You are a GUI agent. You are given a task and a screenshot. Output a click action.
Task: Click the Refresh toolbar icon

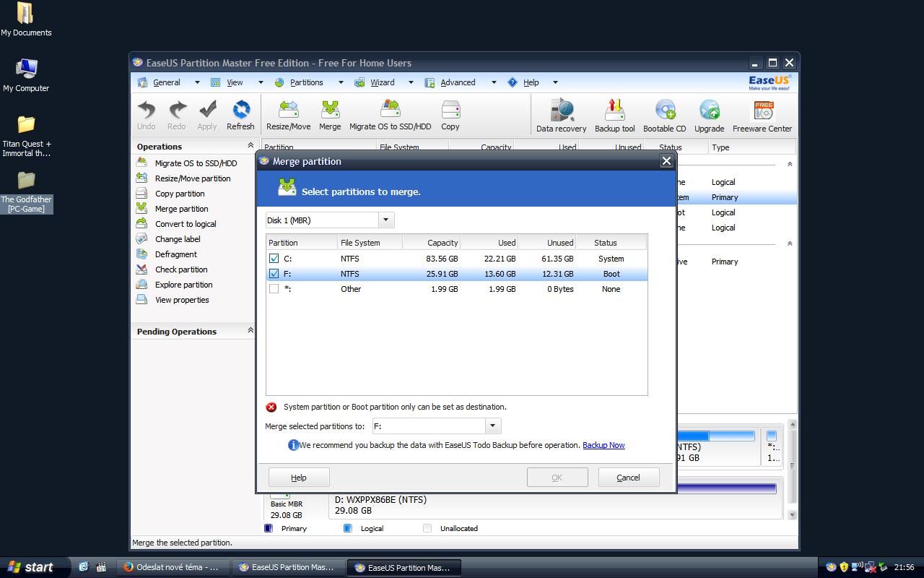pos(240,115)
